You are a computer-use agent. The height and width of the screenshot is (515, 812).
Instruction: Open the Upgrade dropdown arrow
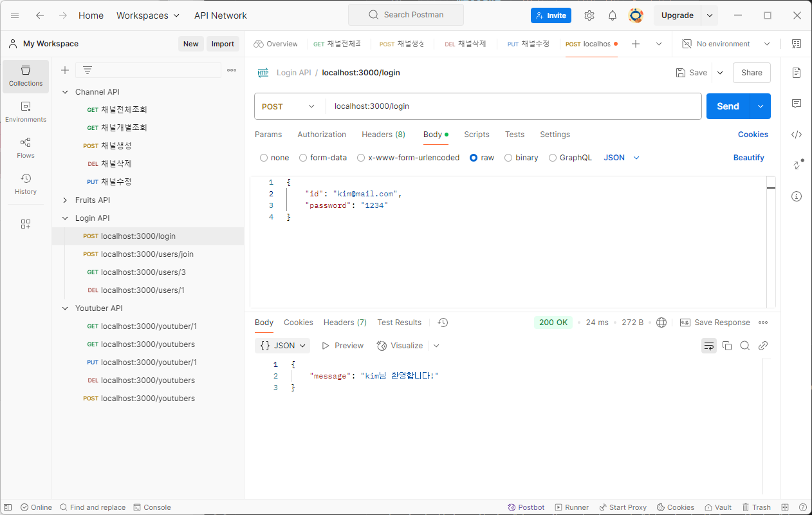pyautogui.click(x=710, y=15)
